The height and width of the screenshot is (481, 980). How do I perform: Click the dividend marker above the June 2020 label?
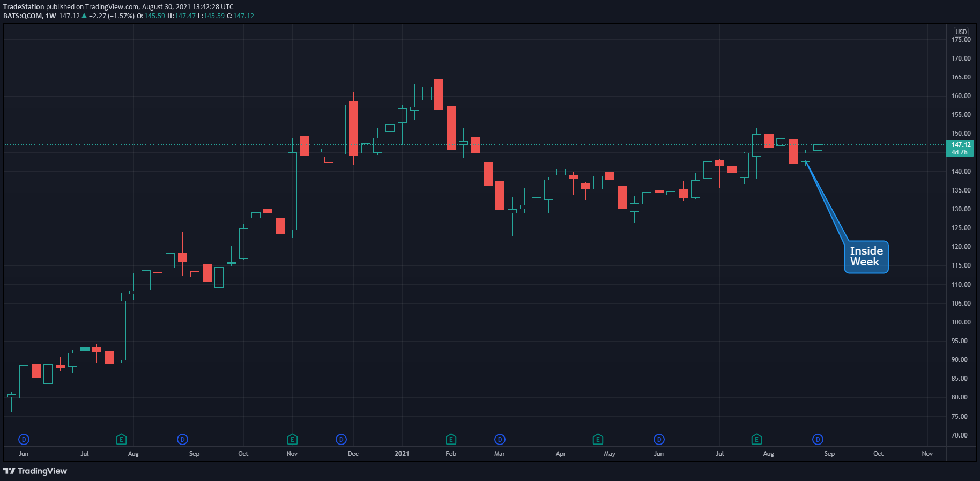24,440
